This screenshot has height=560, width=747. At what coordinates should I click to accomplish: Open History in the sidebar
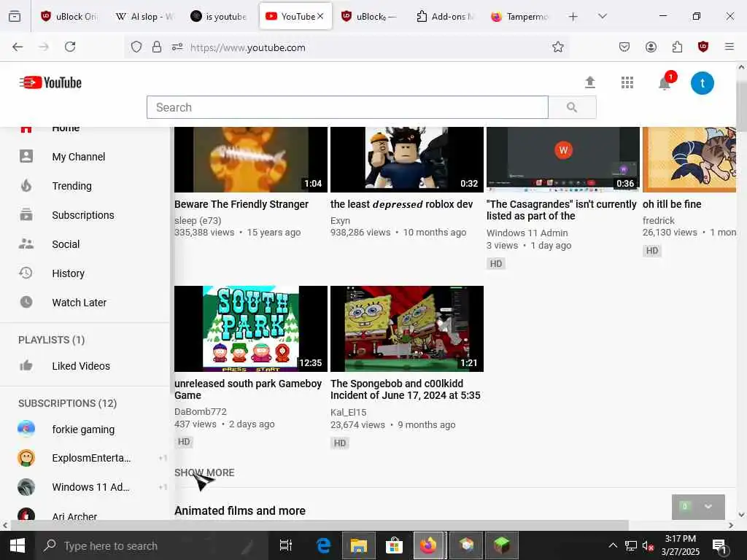tap(68, 273)
